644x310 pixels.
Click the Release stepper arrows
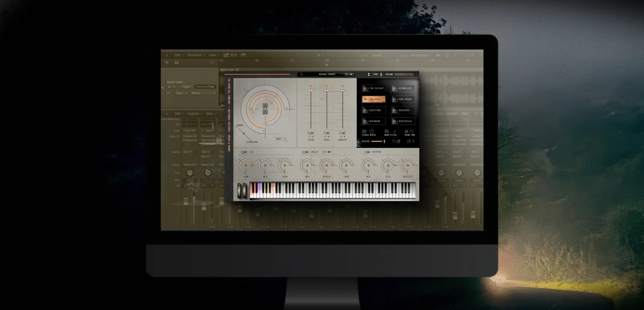384,141
